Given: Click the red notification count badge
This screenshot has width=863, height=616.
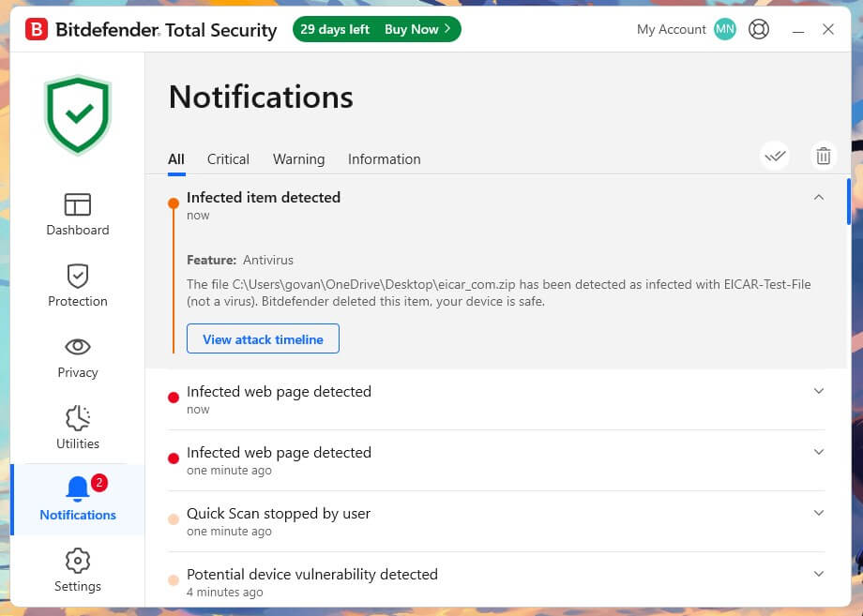Looking at the screenshot, I should pyautogui.click(x=99, y=483).
